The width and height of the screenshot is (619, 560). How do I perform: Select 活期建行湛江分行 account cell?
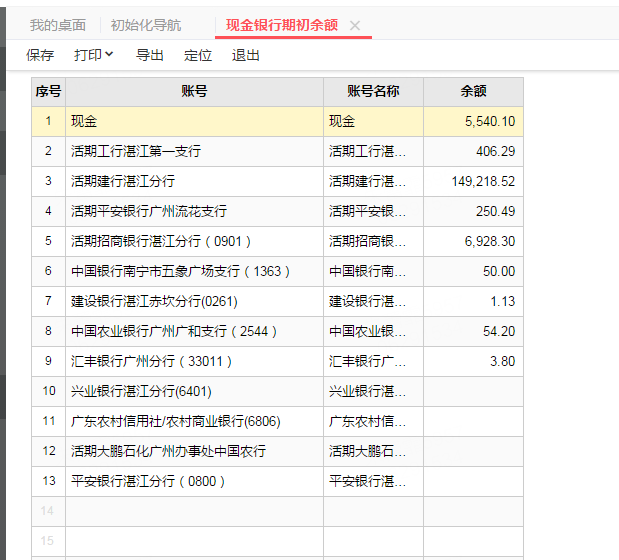pyautogui.click(x=194, y=181)
